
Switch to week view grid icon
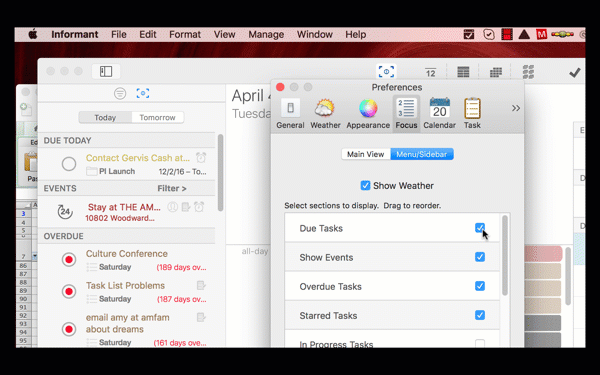point(463,72)
